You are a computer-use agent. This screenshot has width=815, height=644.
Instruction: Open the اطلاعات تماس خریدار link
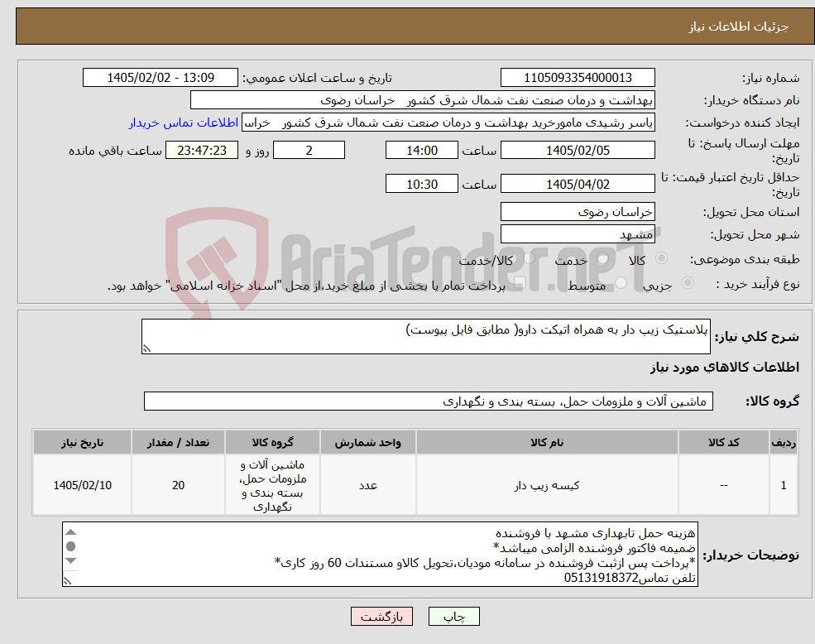coord(184,123)
